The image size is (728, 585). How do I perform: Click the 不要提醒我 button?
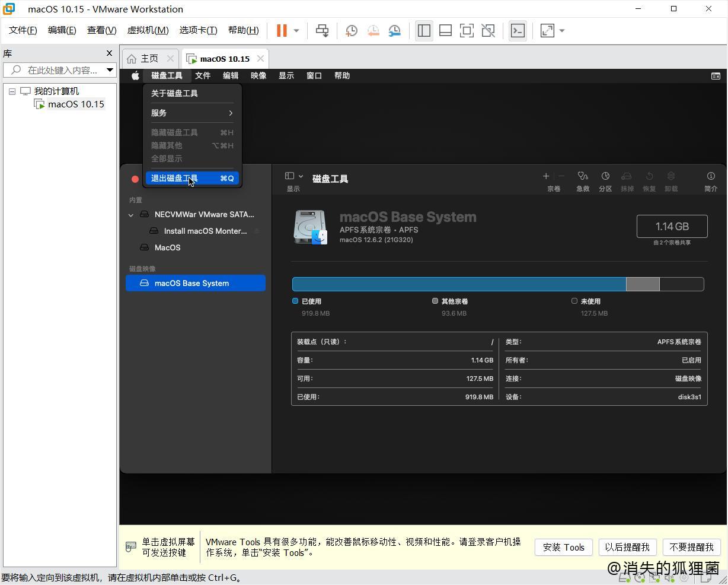tap(691, 547)
